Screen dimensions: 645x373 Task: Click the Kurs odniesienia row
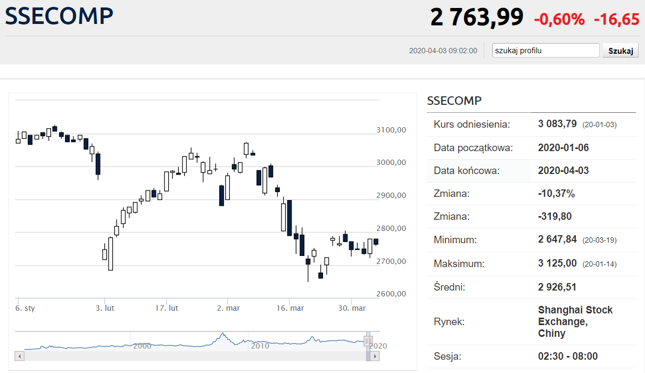pyautogui.click(x=531, y=124)
